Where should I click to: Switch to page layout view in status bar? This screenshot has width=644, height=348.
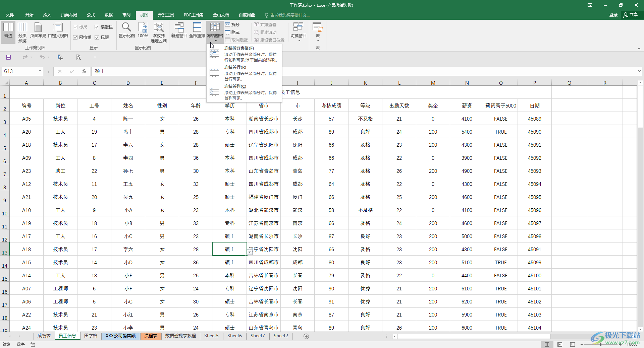pyautogui.click(x=560, y=344)
